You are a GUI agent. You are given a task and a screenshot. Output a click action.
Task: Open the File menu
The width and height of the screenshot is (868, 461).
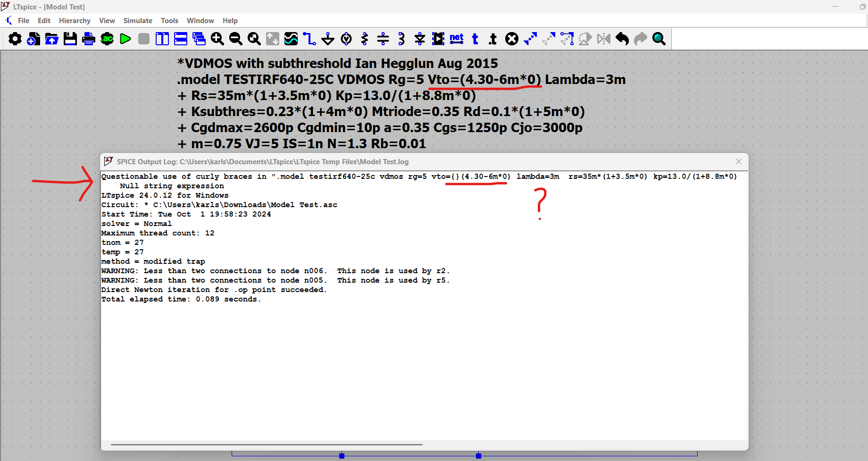pyautogui.click(x=24, y=21)
